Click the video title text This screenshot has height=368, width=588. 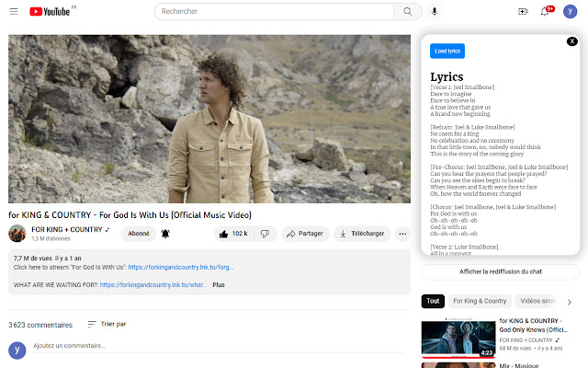(130, 214)
